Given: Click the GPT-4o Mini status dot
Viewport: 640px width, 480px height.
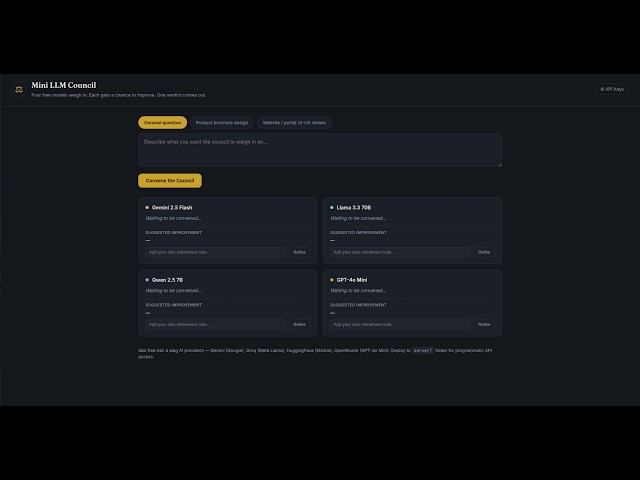Looking at the screenshot, I should [x=332, y=280].
